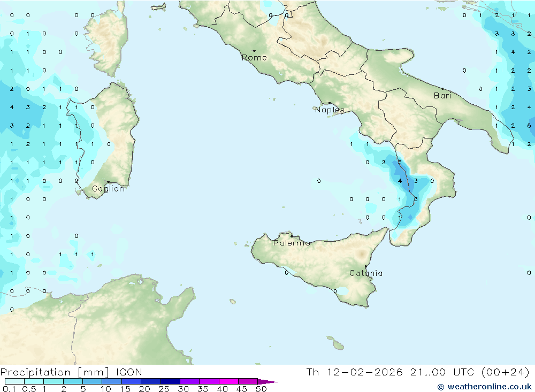Click the legend label 50
The image size is (535, 392).
click(x=262, y=389)
